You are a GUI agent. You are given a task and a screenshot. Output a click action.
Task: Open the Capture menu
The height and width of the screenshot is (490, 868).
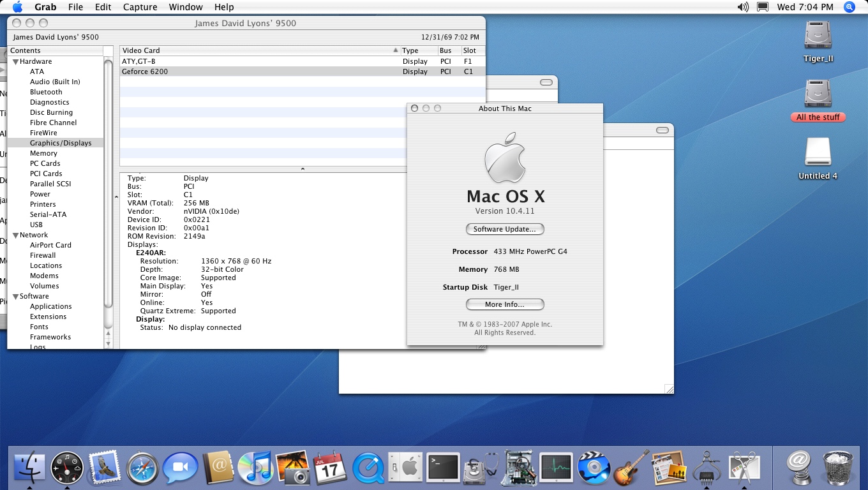click(140, 7)
